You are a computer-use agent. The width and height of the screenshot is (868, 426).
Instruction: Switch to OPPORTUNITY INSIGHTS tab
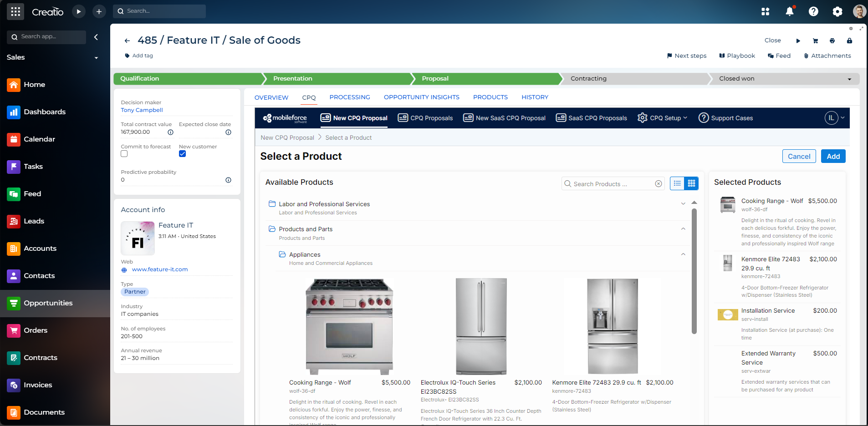(422, 97)
